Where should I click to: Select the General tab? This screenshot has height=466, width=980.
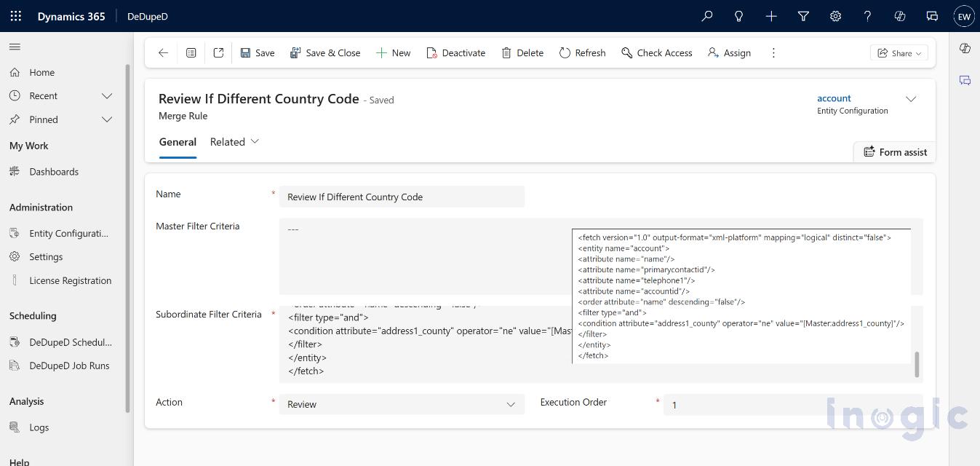point(178,142)
